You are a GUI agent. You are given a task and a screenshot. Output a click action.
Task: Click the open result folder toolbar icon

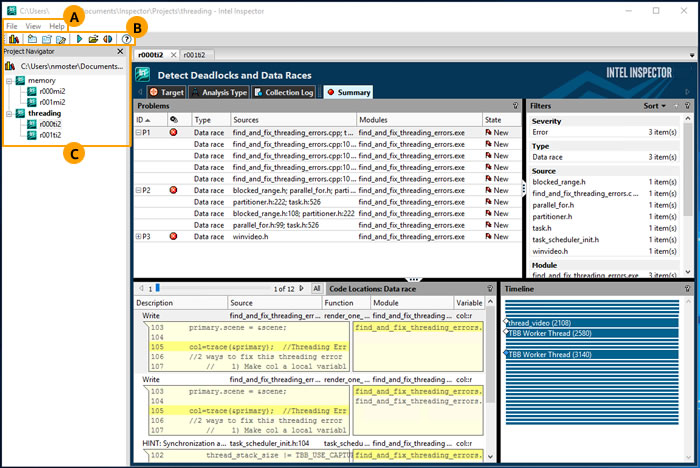[x=93, y=38]
